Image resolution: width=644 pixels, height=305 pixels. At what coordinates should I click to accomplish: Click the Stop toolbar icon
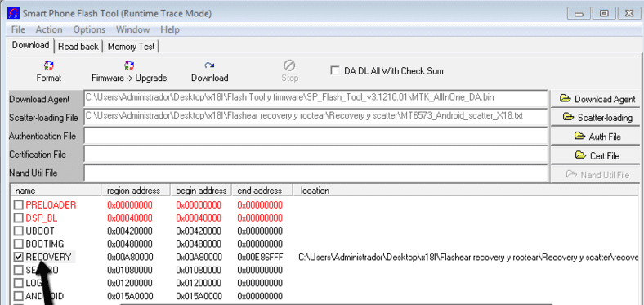[289, 65]
